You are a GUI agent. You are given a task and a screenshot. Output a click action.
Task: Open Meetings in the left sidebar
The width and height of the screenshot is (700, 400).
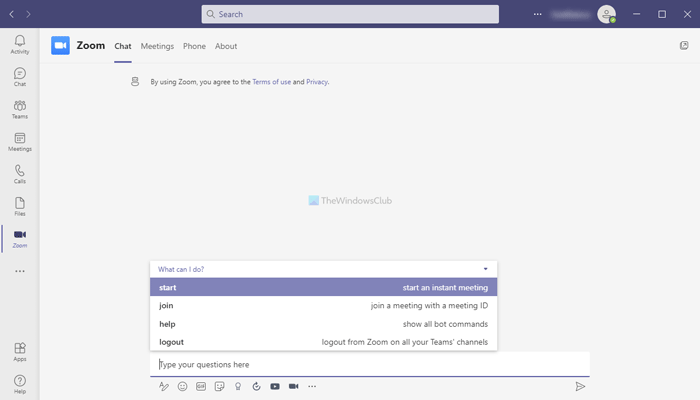pyautogui.click(x=20, y=142)
